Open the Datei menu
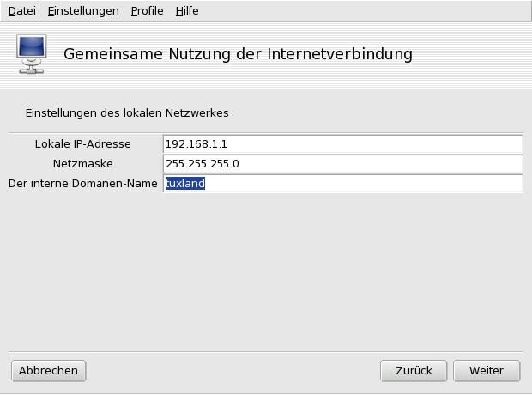The width and height of the screenshot is (532, 395). pyautogui.click(x=21, y=11)
